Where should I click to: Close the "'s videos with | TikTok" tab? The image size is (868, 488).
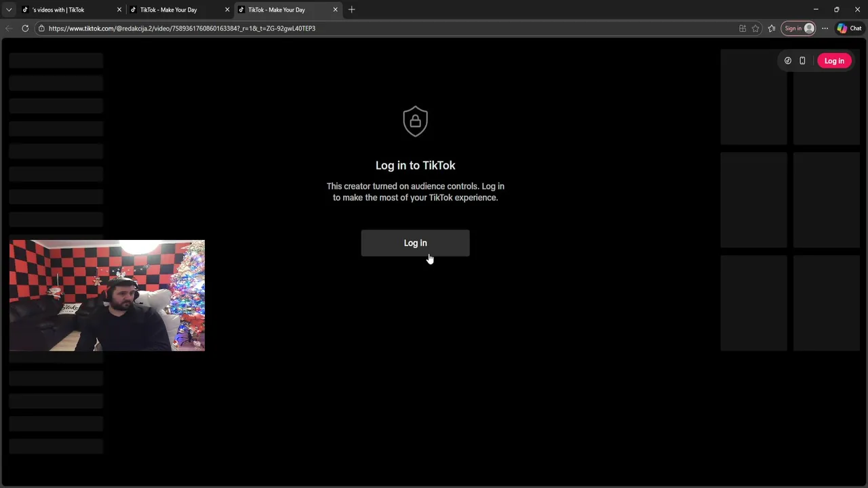[x=119, y=9]
